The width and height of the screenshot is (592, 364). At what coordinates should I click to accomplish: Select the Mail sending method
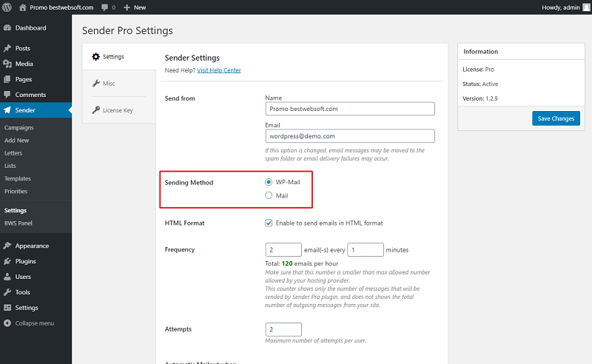(269, 195)
